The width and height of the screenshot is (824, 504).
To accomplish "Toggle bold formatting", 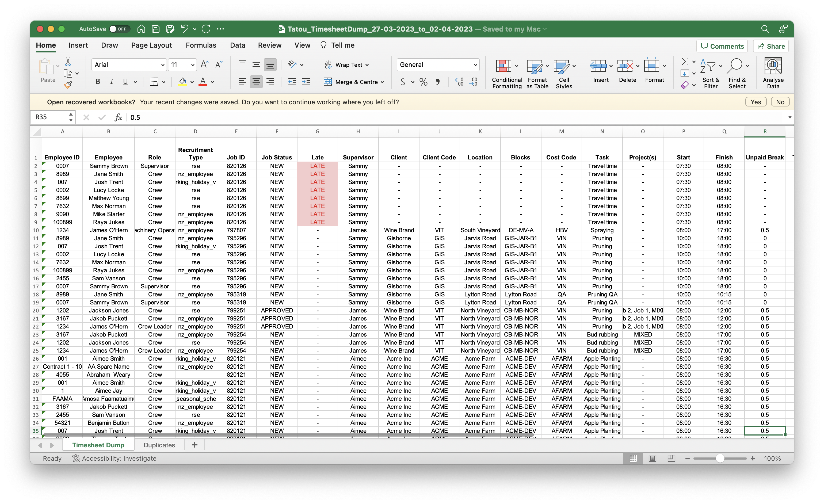I will [x=97, y=82].
